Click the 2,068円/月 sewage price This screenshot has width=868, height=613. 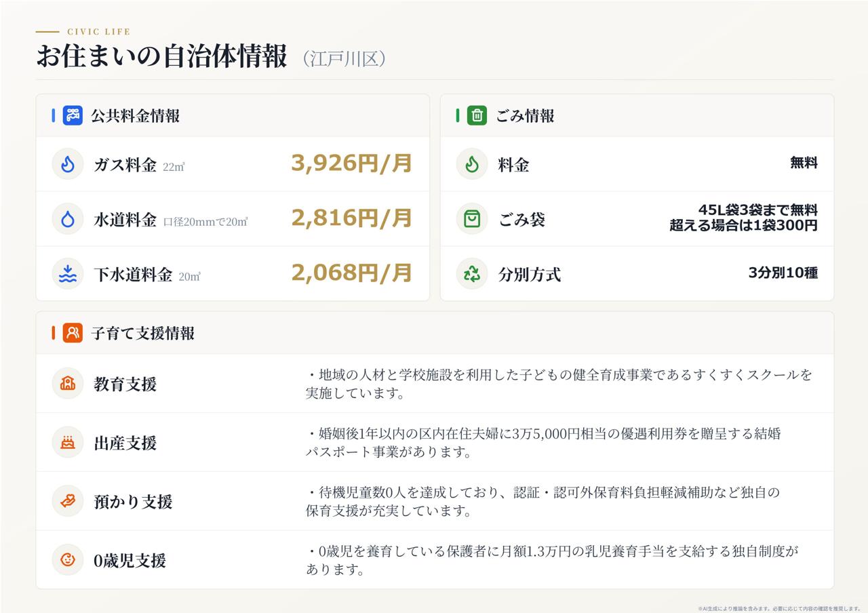click(351, 273)
